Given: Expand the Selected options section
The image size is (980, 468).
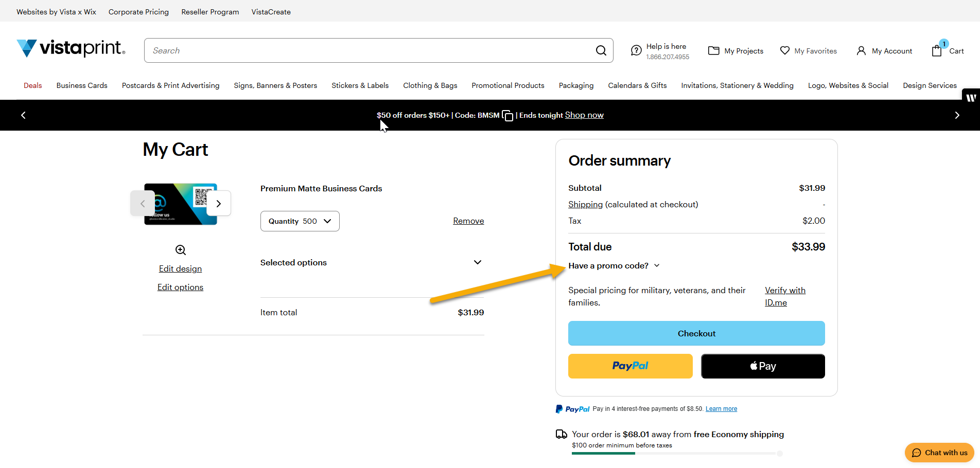Looking at the screenshot, I should pyautogui.click(x=372, y=262).
